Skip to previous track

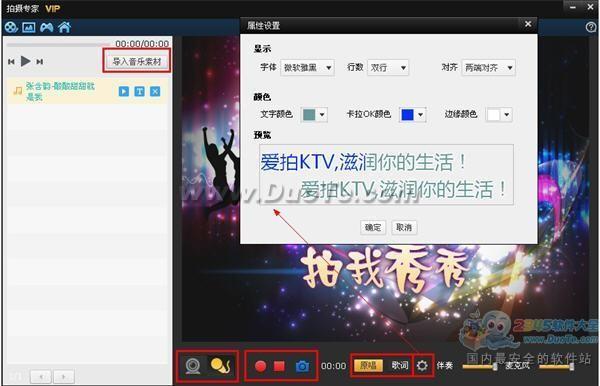coord(11,62)
